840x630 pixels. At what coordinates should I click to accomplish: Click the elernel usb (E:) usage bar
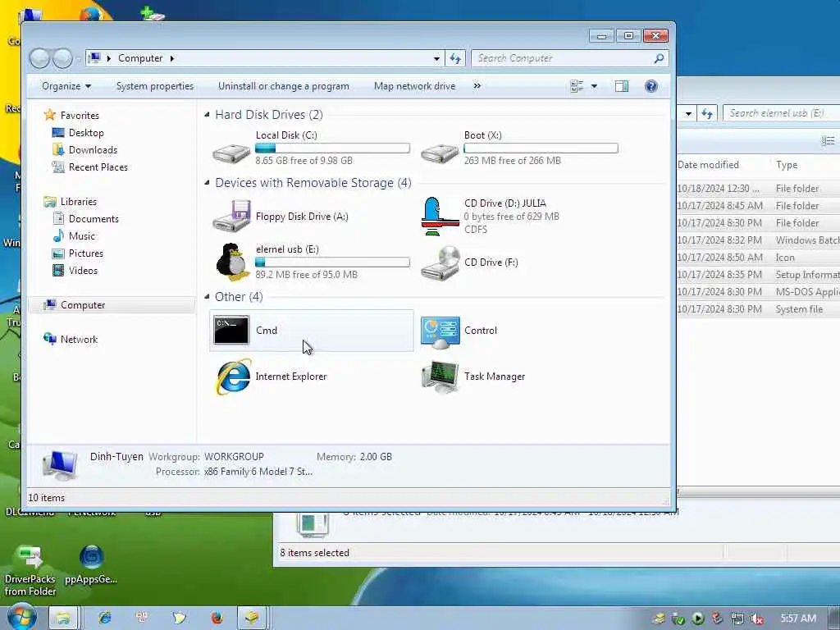[333, 262]
